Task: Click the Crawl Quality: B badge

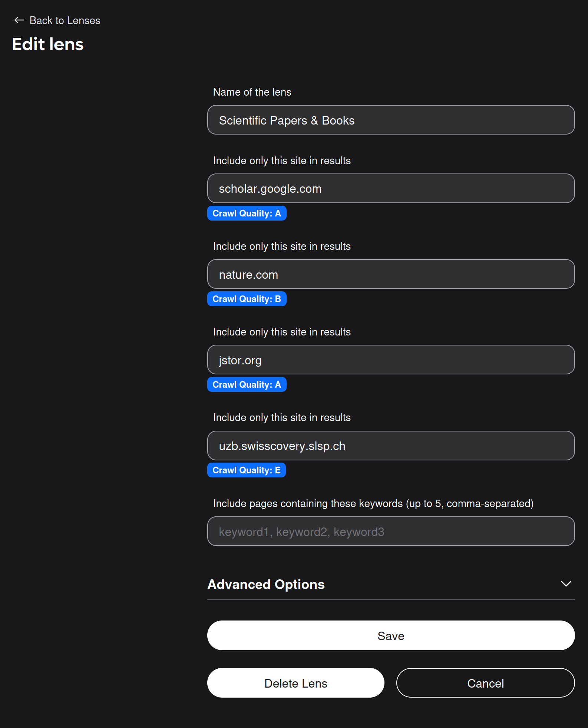Action: coord(247,299)
